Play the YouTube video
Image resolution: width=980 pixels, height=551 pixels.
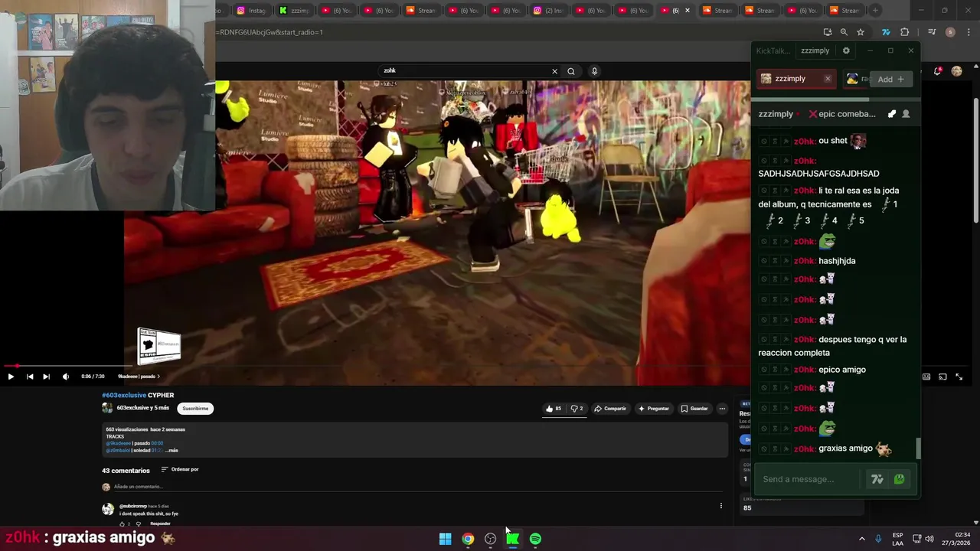[x=11, y=377]
